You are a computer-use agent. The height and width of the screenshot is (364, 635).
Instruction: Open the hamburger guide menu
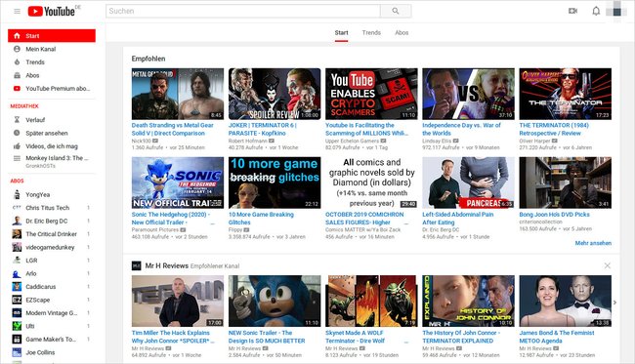pyautogui.click(x=17, y=11)
